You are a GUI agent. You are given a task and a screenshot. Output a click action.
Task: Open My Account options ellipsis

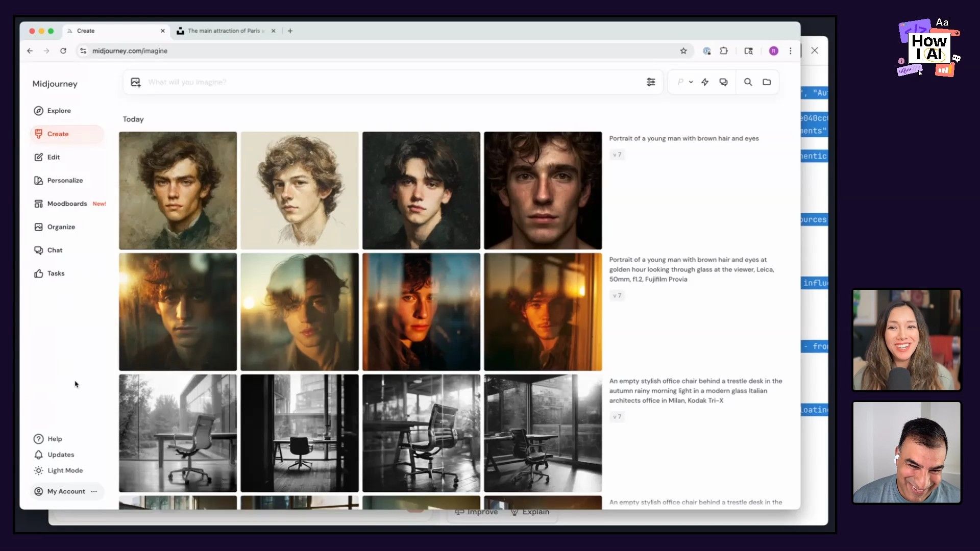click(x=94, y=491)
